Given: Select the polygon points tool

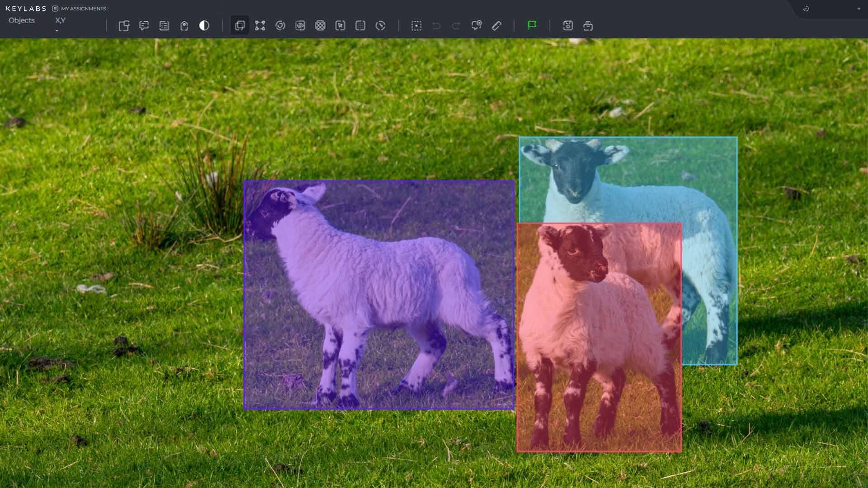Looking at the screenshot, I should [260, 26].
